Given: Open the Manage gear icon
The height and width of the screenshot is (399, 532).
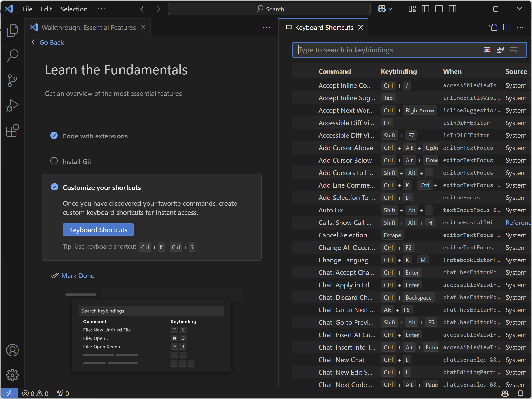Looking at the screenshot, I should (x=12, y=375).
